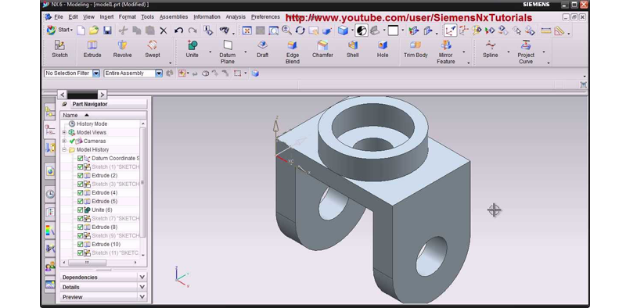Create a Datum Plane
Image resolution: width=644 pixels, height=308 pixels.
[x=227, y=52]
